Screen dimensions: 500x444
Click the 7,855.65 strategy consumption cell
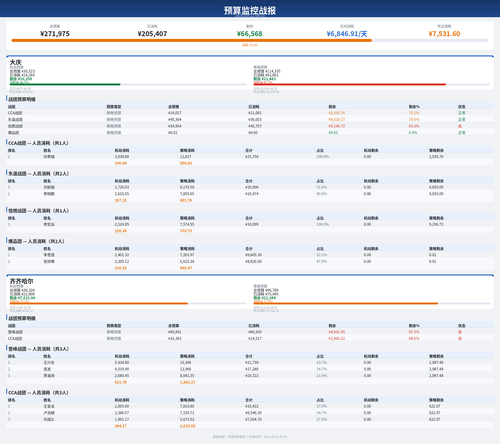(187, 194)
